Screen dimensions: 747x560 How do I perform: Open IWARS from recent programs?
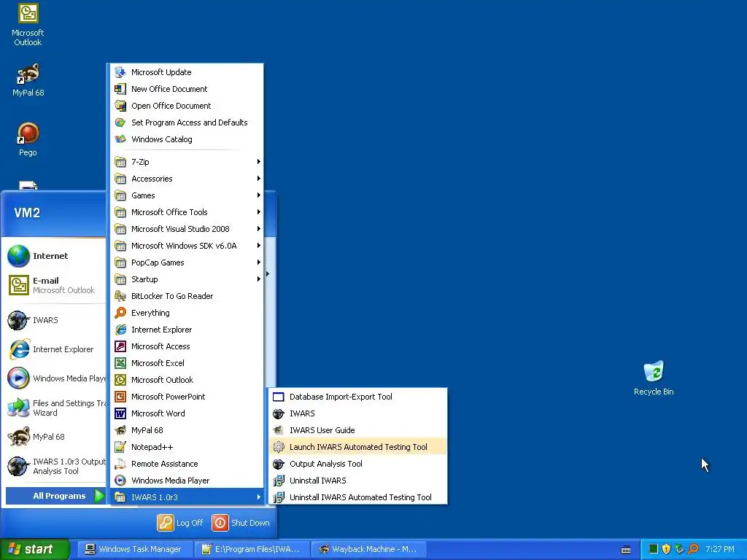click(x=55, y=320)
